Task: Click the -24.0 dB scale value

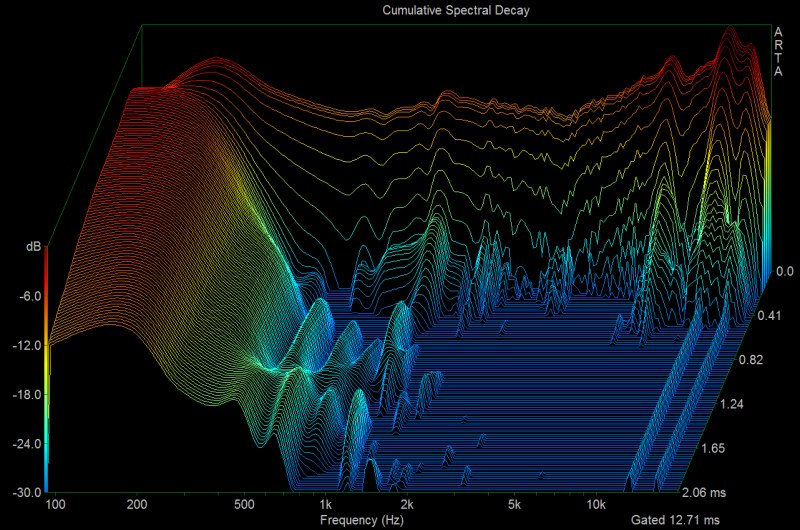Action: click(x=27, y=443)
